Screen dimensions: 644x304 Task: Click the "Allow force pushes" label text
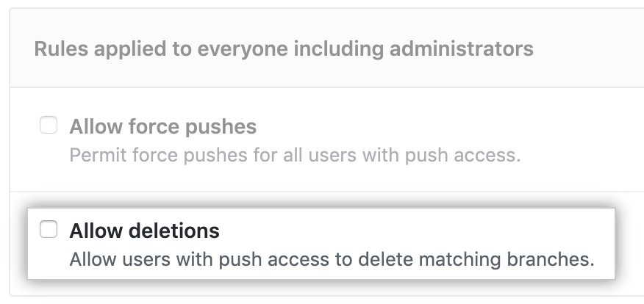(162, 127)
